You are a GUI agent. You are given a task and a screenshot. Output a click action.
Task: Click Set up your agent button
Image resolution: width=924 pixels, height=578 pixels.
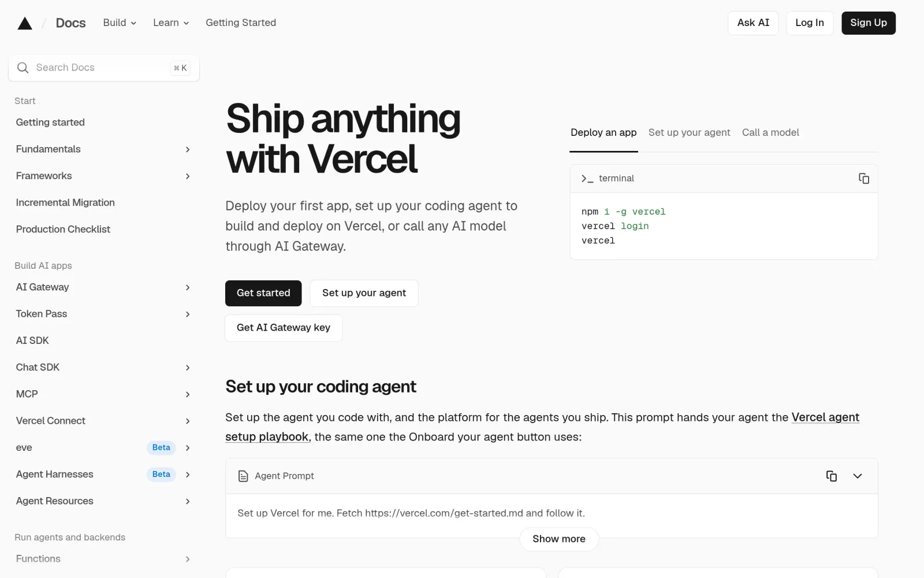(364, 293)
